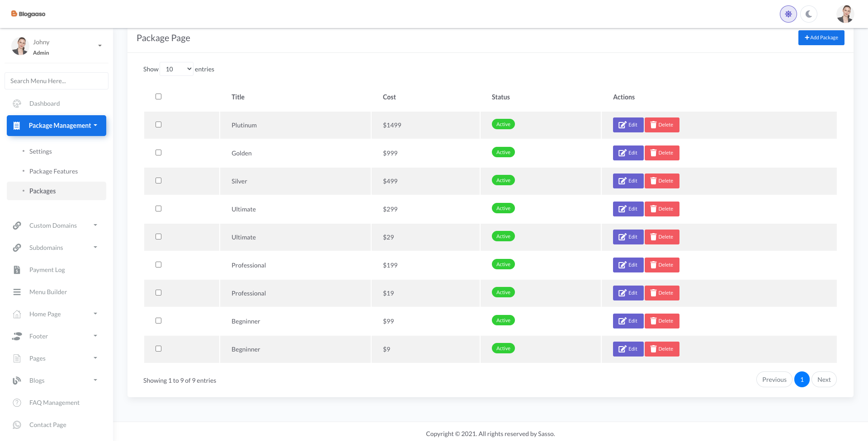Expand the Custom Domains menu
Screen dimensions: 868x441
click(54, 225)
